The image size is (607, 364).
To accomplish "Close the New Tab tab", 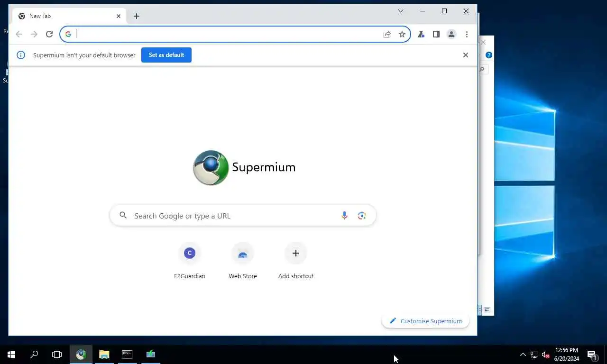I will pos(119,16).
